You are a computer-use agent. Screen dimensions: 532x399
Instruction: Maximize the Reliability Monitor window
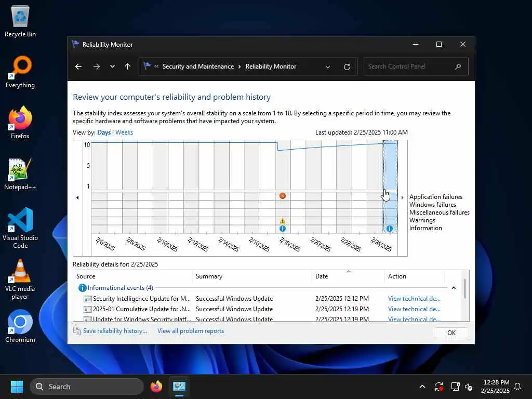(438, 45)
